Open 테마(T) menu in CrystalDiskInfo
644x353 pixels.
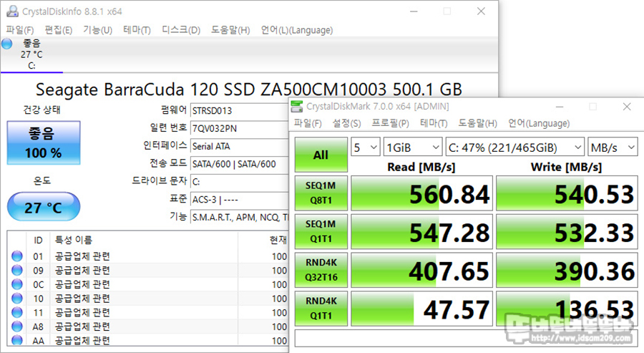[137, 30]
